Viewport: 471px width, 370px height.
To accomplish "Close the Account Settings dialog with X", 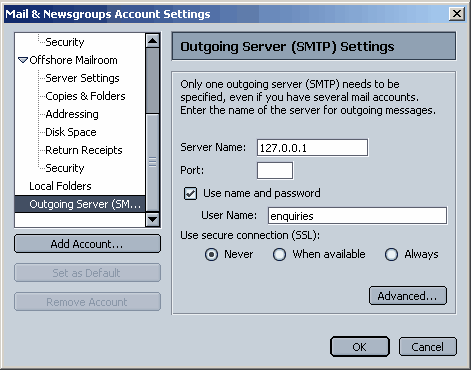I will [x=457, y=14].
